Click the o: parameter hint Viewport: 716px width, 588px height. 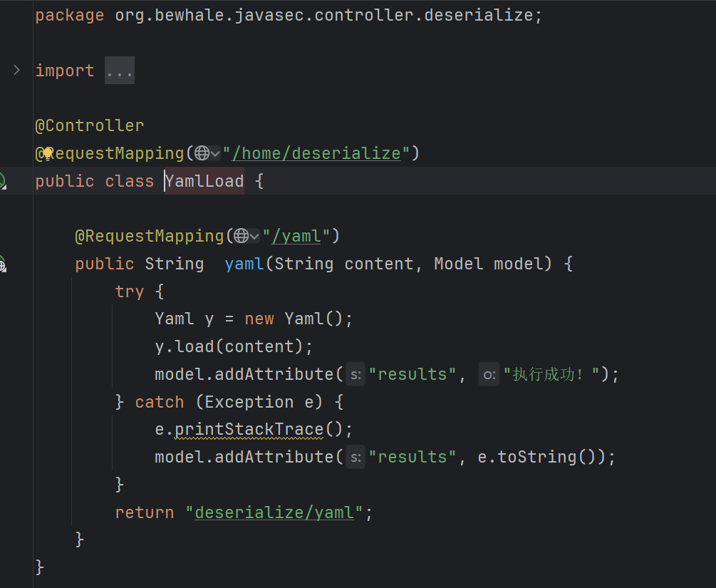click(x=489, y=375)
